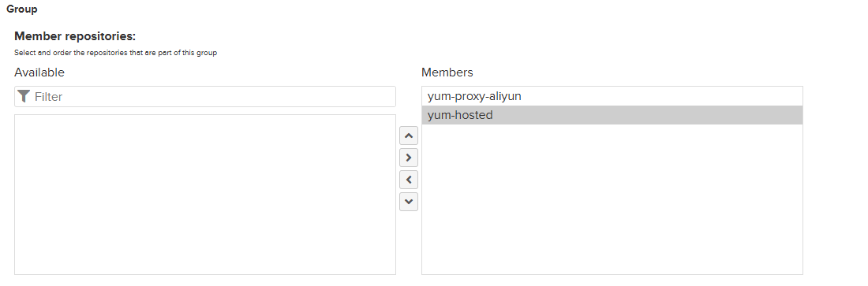Screen dimensions: 868x286
Task: Click the Group section heading
Action: [x=22, y=9]
